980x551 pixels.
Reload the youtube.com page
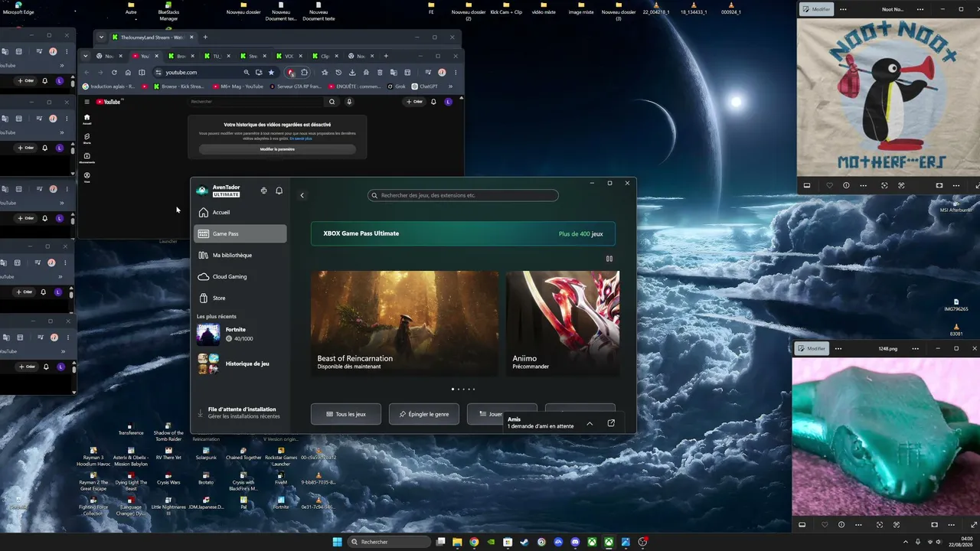click(114, 73)
